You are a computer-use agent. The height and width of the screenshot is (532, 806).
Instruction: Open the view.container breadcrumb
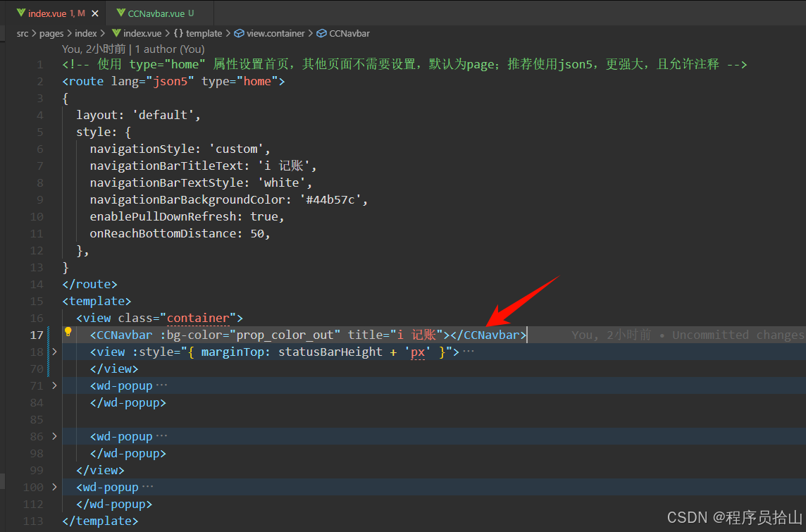coord(275,33)
